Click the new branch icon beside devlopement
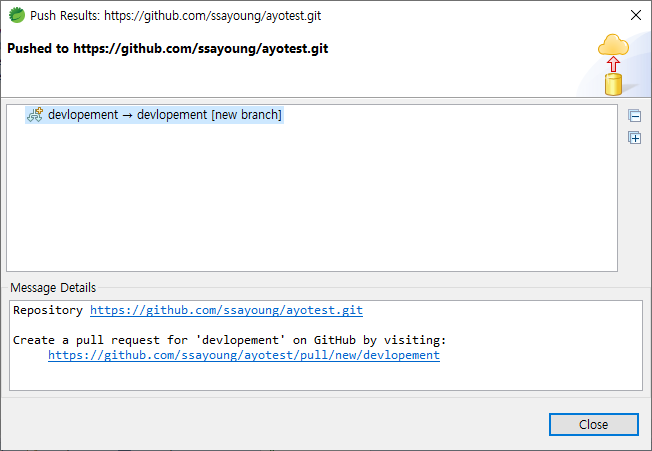Viewport: 652px width, 451px height. [x=35, y=115]
